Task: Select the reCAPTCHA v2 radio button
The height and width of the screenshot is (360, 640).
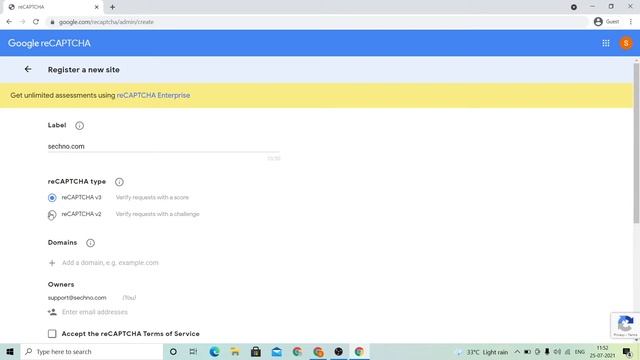Action: click(52, 214)
